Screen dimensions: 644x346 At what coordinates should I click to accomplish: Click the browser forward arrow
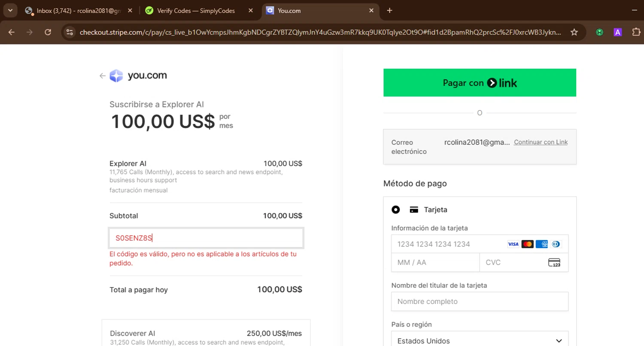[x=30, y=32]
